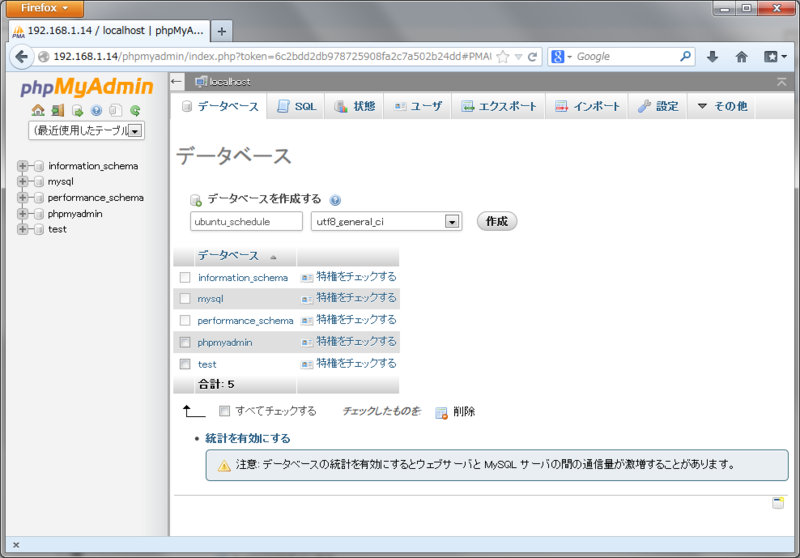Image resolution: width=800 pixels, height=558 pixels.
Task: Click the database name field ubuntu_schedule
Action: pyautogui.click(x=246, y=221)
